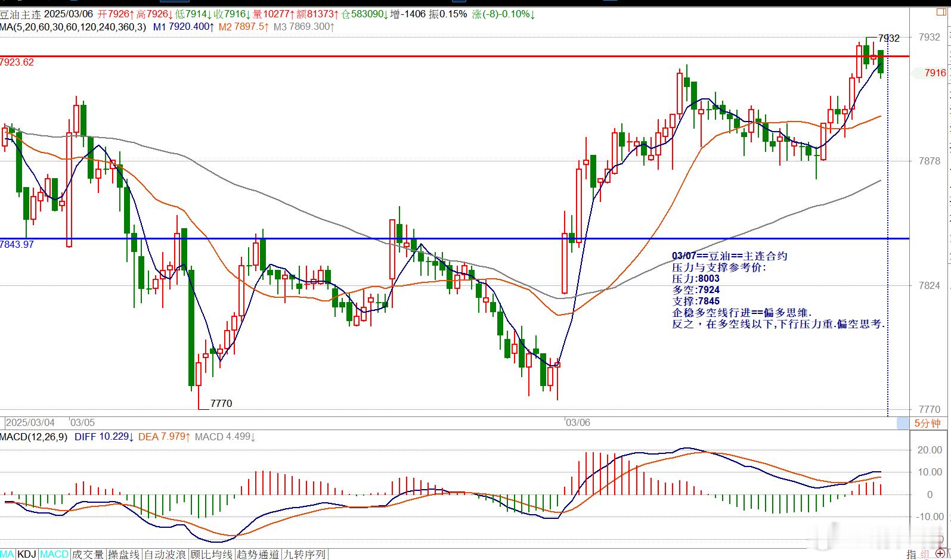The width and height of the screenshot is (951, 560).
Task: Click the 03/07==豆油==主连合约 annotation heading
Action: click(730, 256)
